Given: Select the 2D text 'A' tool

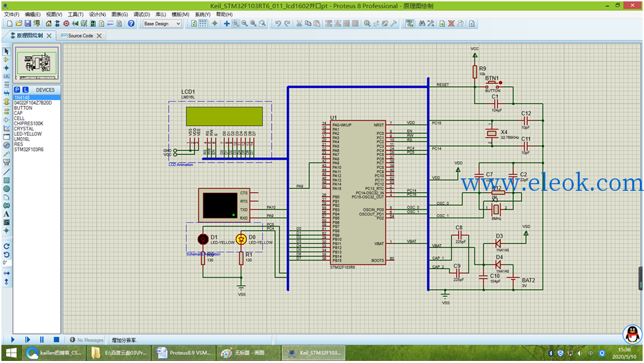Looking at the screenshot, I should (x=6, y=214).
